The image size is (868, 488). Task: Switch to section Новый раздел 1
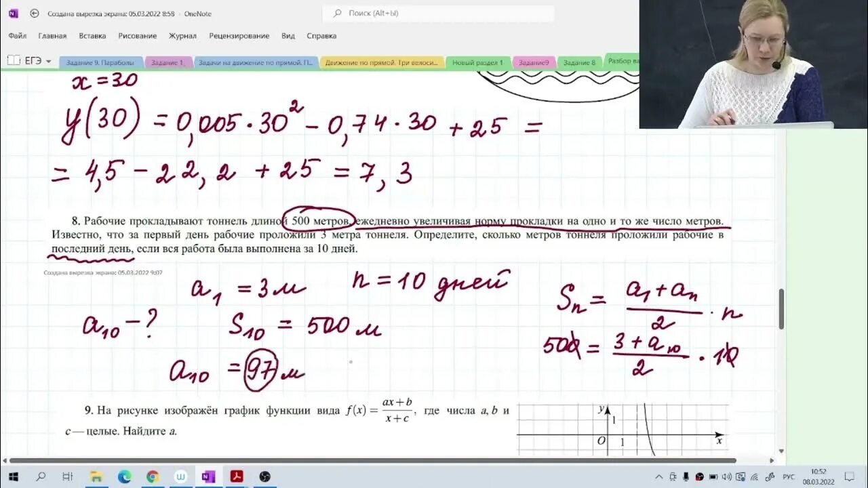click(478, 62)
